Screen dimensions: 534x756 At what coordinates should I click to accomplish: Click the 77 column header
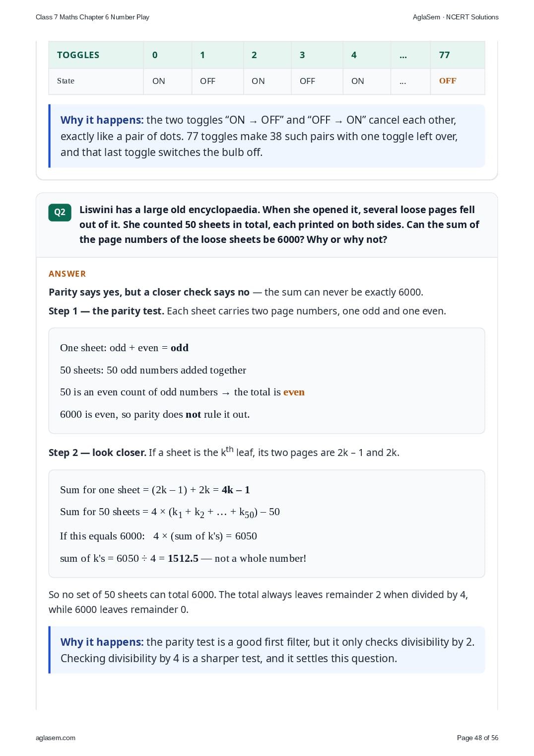tap(457, 55)
